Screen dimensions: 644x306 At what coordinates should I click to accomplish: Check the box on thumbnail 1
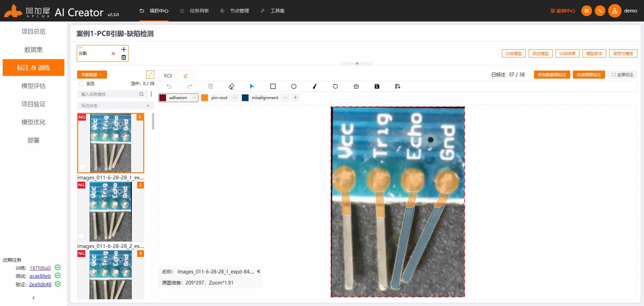[x=82, y=167]
